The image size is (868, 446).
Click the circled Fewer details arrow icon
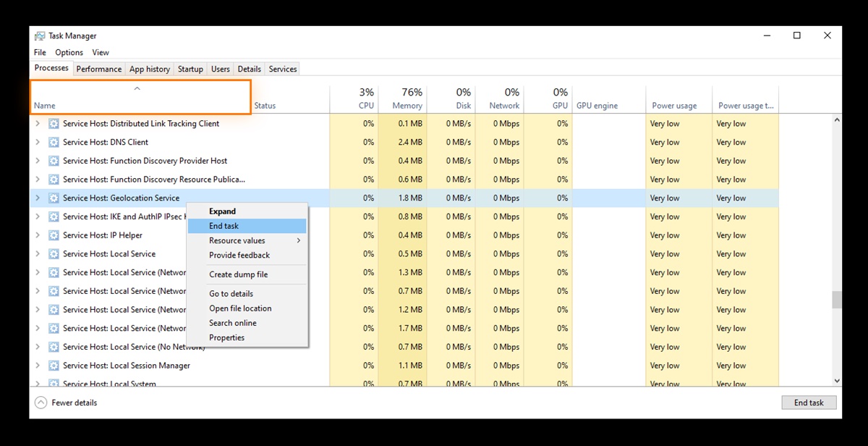click(41, 402)
